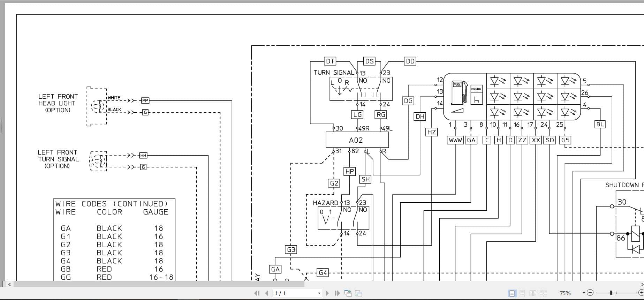Screen dimensions: 644x300
Task: Click the HAZARD switch label
Action: (325, 203)
